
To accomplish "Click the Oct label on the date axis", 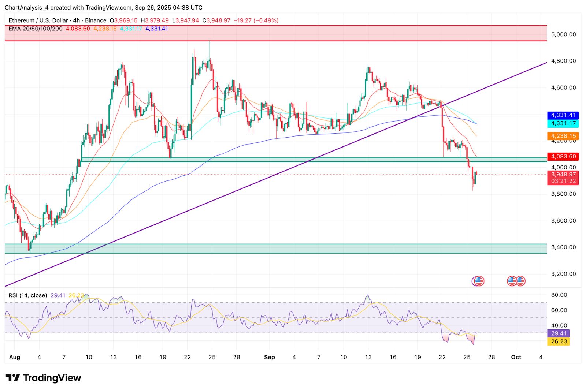I will (516, 357).
